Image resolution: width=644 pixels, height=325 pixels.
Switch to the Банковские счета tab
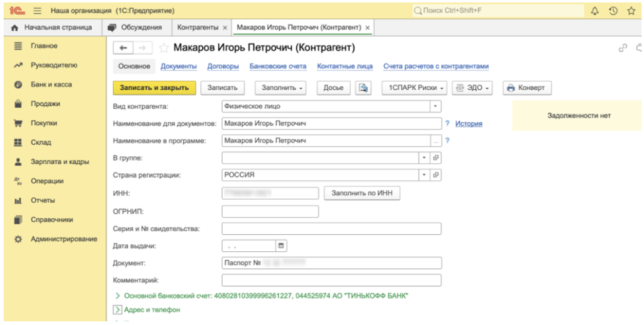(x=277, y=66)
